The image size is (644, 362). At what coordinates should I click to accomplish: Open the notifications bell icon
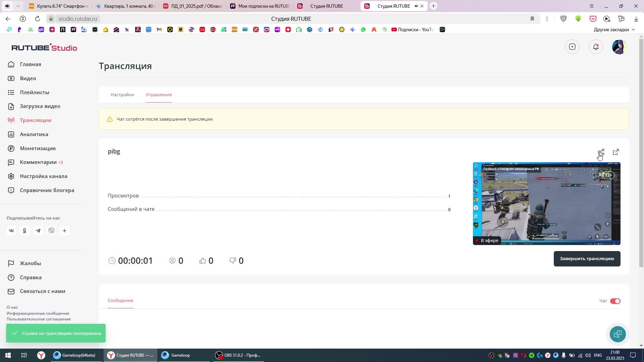pyautogui.click(x=596, y=47)
